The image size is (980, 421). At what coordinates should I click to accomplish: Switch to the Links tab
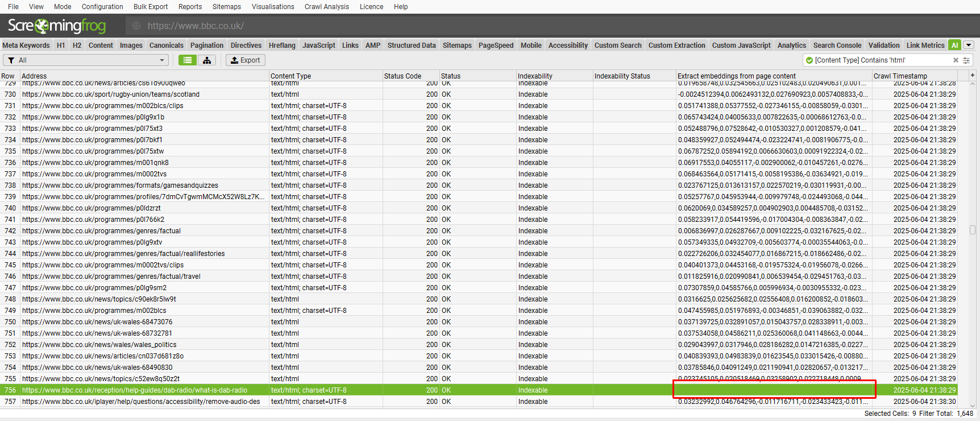pyautogui.click(x=350, y=45)
